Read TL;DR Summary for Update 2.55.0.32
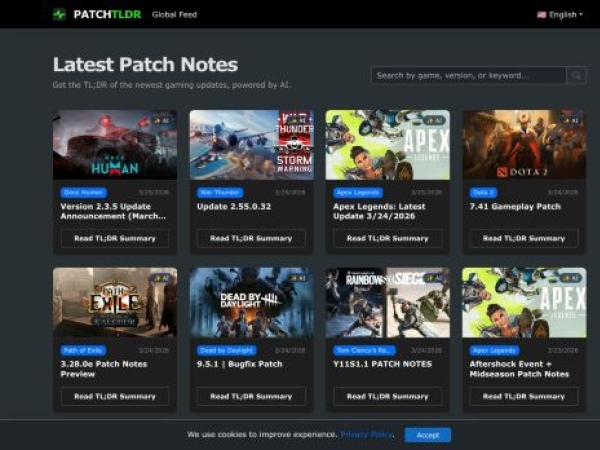The width and height of the screenshot is (600, 450). point(251,238)
